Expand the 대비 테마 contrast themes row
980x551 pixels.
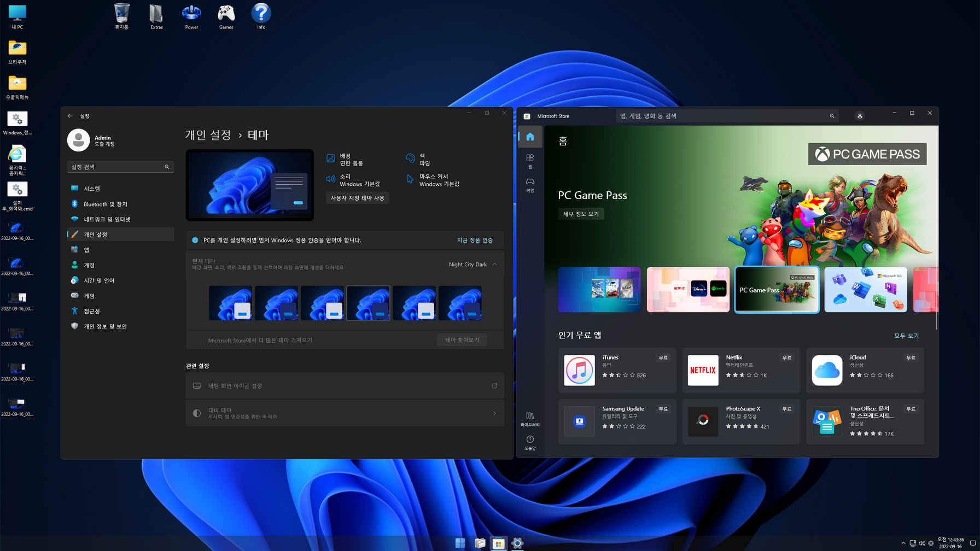click(345, 413)
